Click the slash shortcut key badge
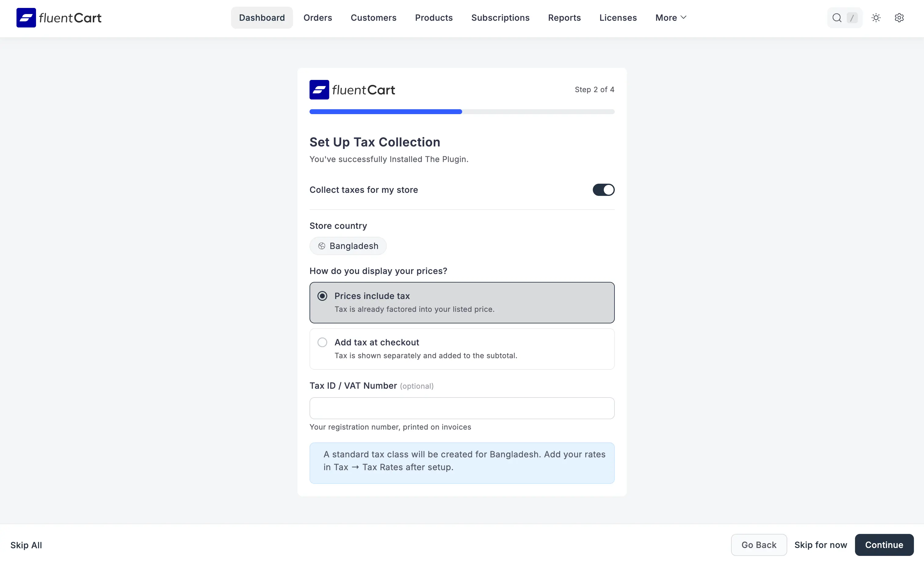This screenshot has height=562, width=924. pos(852,18)
